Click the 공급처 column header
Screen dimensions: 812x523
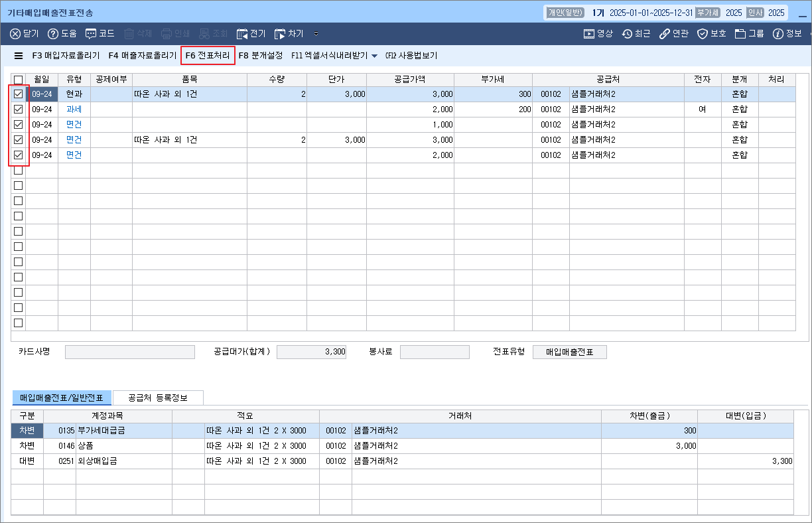tap(608, 79)
